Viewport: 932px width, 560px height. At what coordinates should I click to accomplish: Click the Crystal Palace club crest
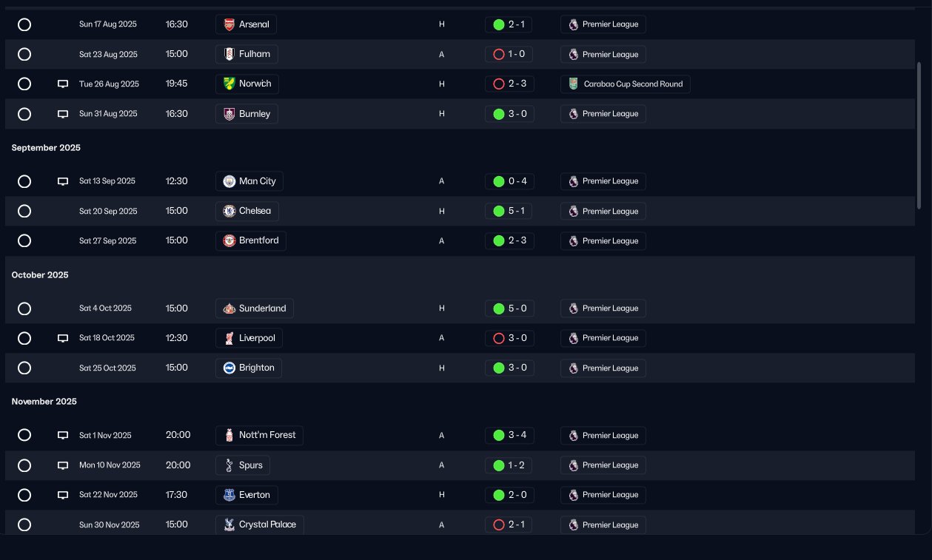(x=229, y=524)
